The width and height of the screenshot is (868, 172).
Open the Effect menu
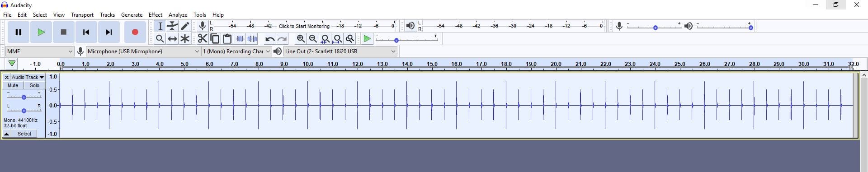pos(155,14)
